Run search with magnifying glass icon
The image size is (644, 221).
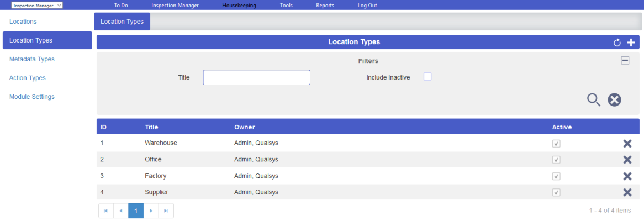tap(594, 100)
